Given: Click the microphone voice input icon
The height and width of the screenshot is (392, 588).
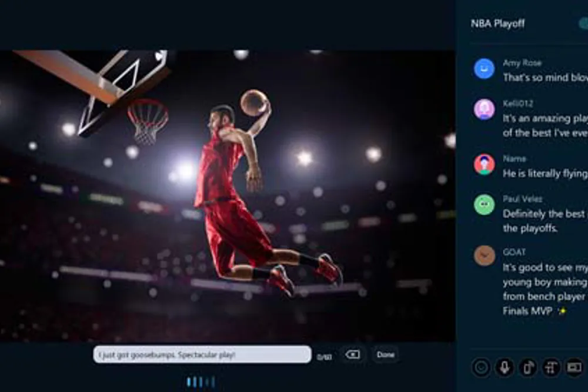Looking at the screenshot, I should point(504,367).
